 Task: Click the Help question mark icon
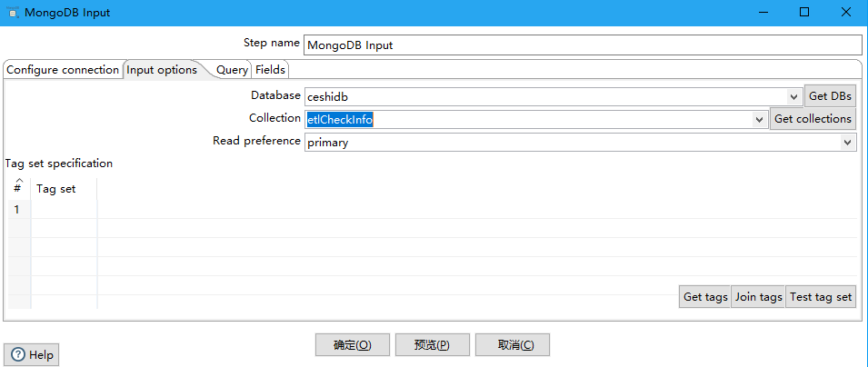(x=17, y=355)
